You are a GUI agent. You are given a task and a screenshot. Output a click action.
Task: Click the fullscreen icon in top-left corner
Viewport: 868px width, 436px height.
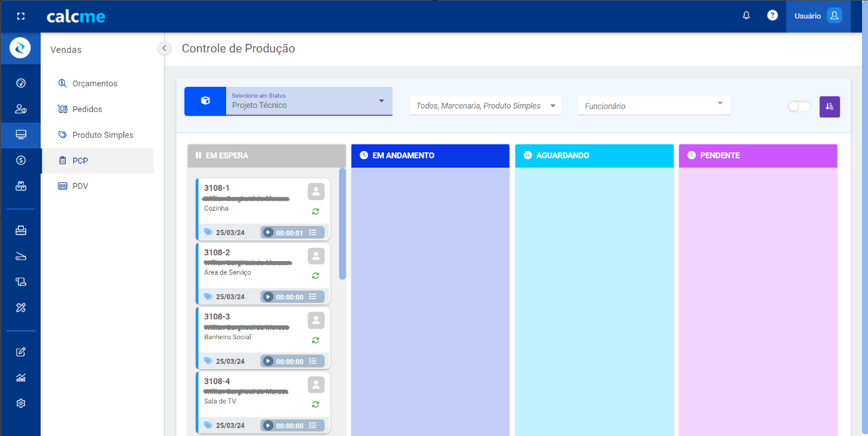click(21, 16)
